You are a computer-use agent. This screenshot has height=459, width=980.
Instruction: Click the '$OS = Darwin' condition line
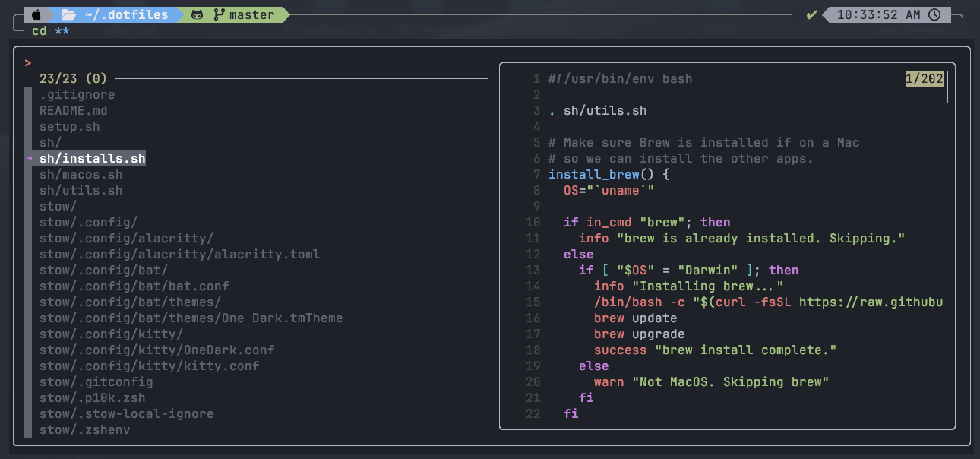pyautogui.click(x=689, y=270)
